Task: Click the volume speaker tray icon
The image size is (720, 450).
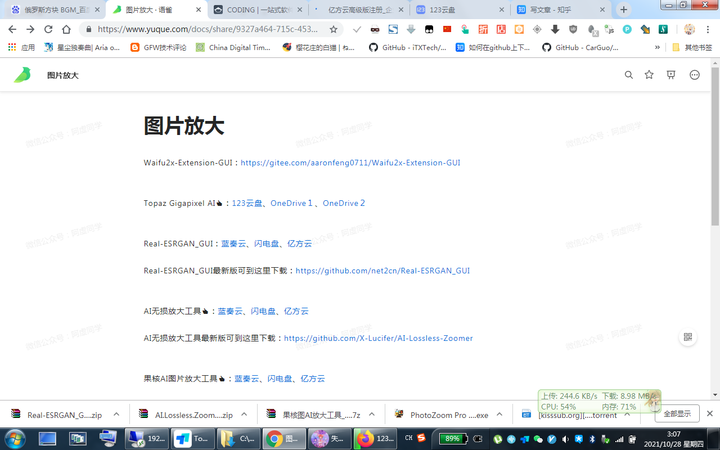Action: tap(565, 439)
